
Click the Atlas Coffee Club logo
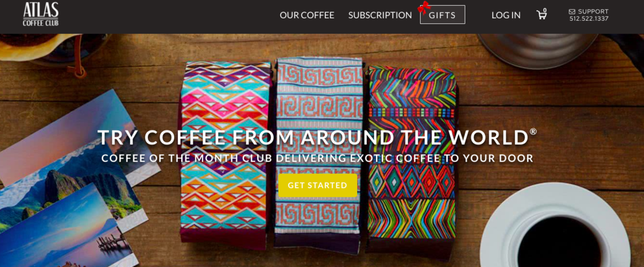point(41,15)
